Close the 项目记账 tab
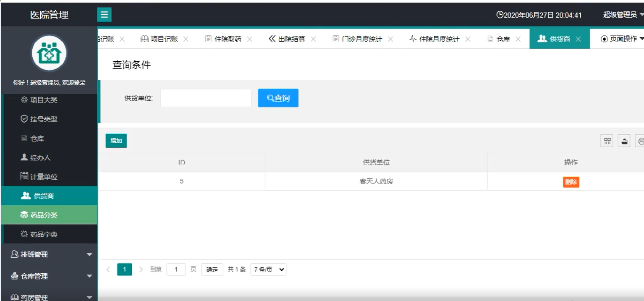 pos(186,39)
